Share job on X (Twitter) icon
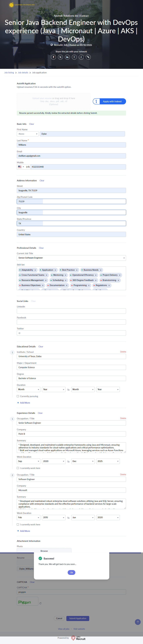 [x=60, y=57]
